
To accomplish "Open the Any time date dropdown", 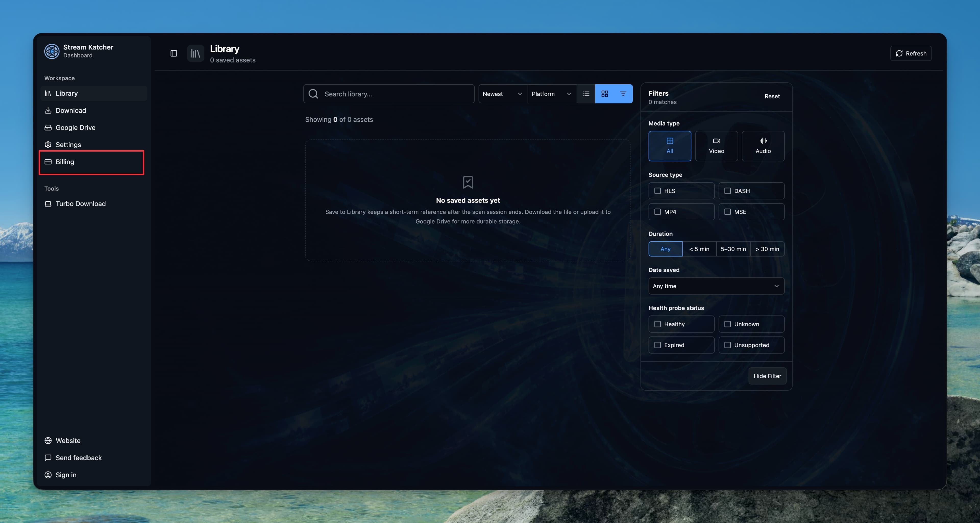I will (x=716, y=286).
